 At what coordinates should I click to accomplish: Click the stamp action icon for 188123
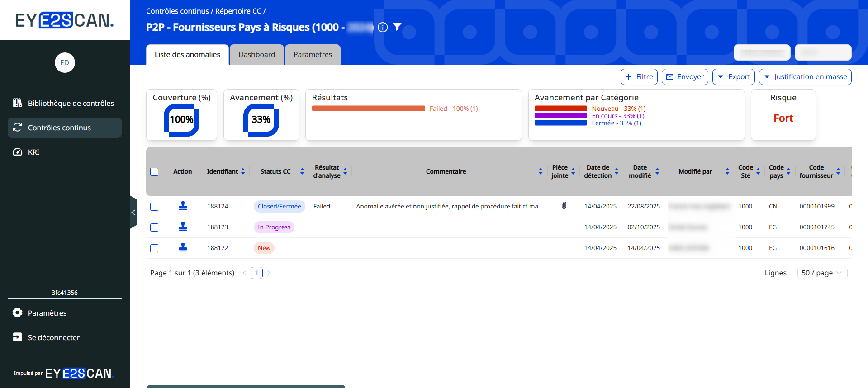pos(183,227)
